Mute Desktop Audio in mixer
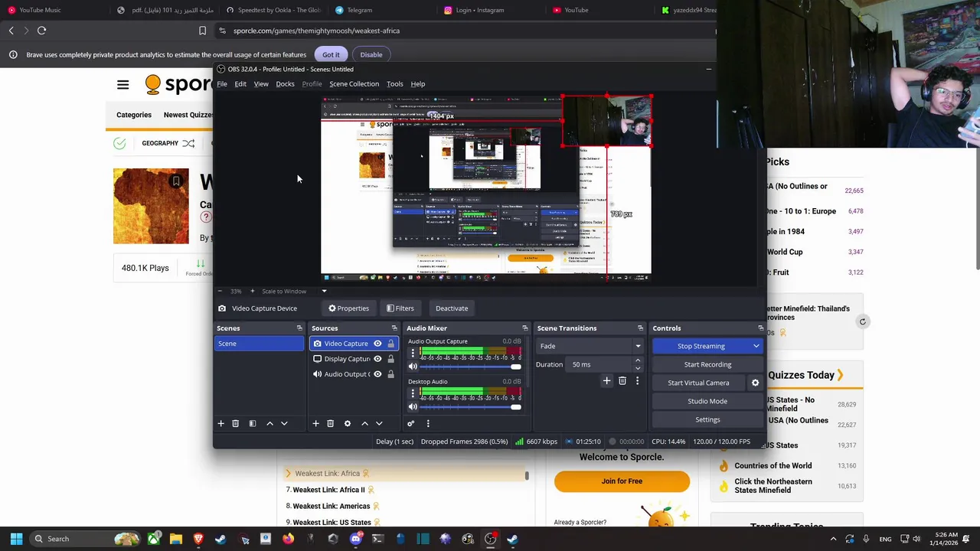980x551 pixels. (413, 406)
